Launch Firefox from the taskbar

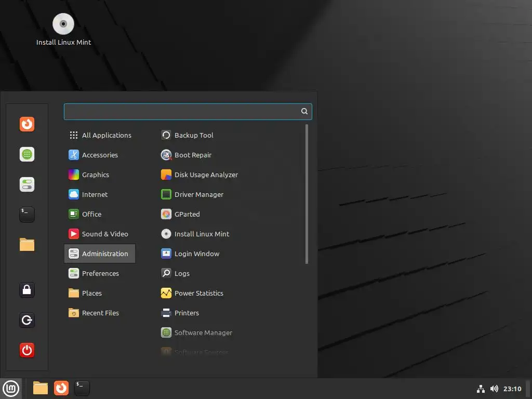[61, 388]
